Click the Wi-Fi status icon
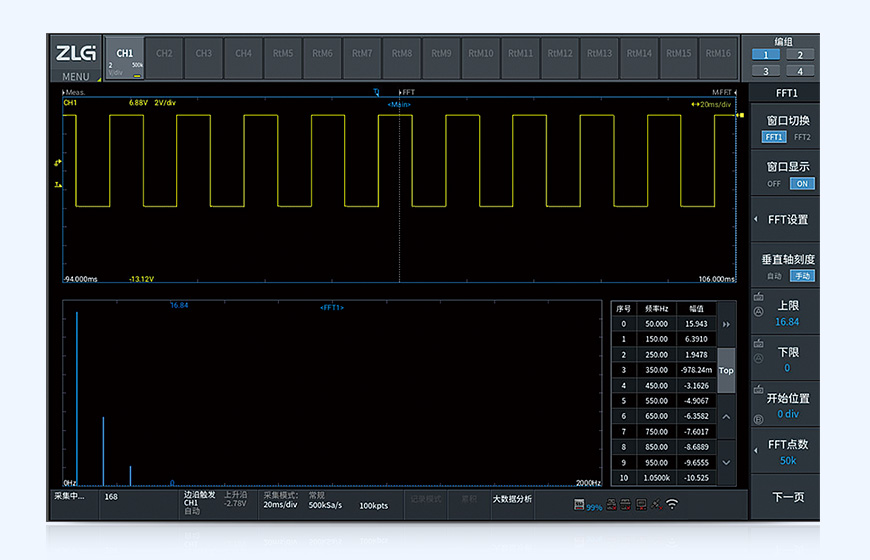The width and height of the screenshot is (870, 560). click(671, 506)
